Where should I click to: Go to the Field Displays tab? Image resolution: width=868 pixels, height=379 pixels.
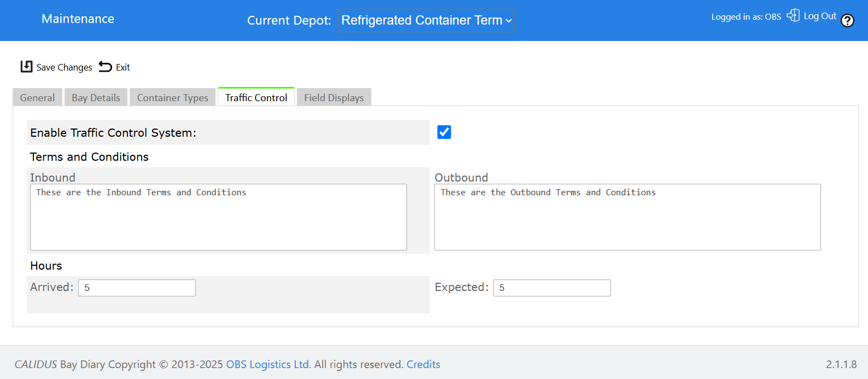pyautogui.click(x=334, y=97)
